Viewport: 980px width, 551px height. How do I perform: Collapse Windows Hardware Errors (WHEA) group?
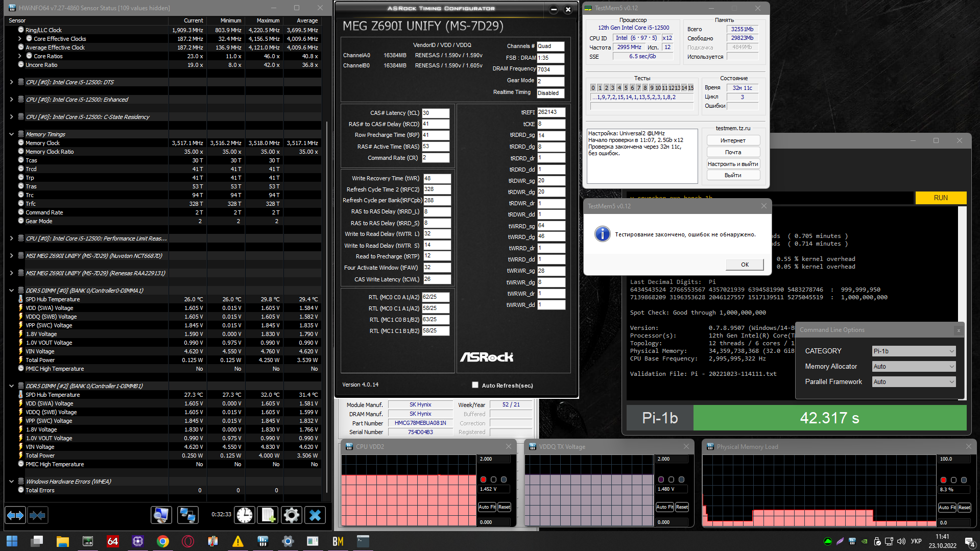coord(11,482)
